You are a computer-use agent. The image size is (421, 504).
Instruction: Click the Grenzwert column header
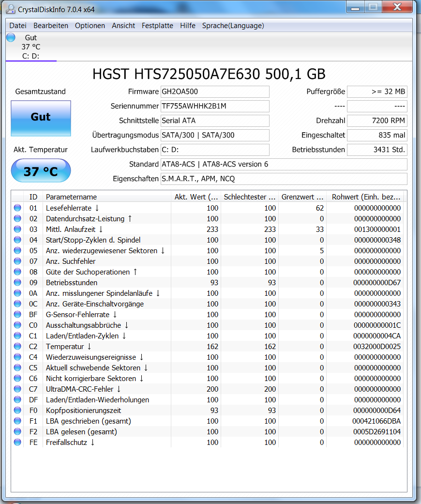302,197
